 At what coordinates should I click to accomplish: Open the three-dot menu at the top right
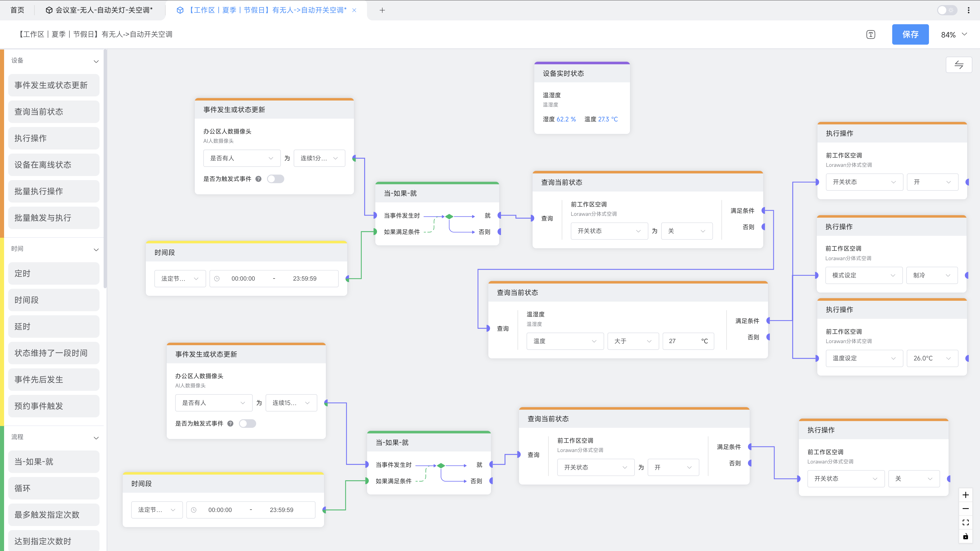tap(969, 10)
